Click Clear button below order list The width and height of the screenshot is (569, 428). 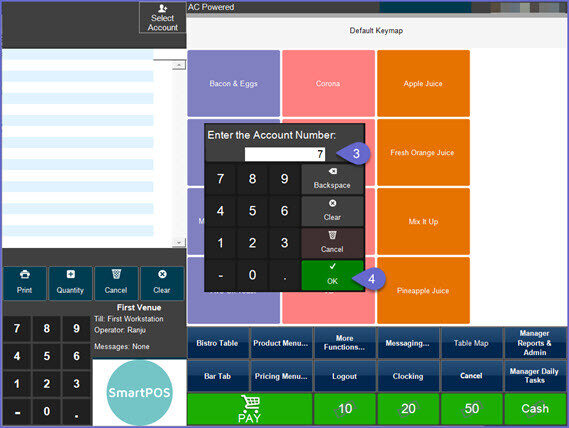[x=162, y=283]
